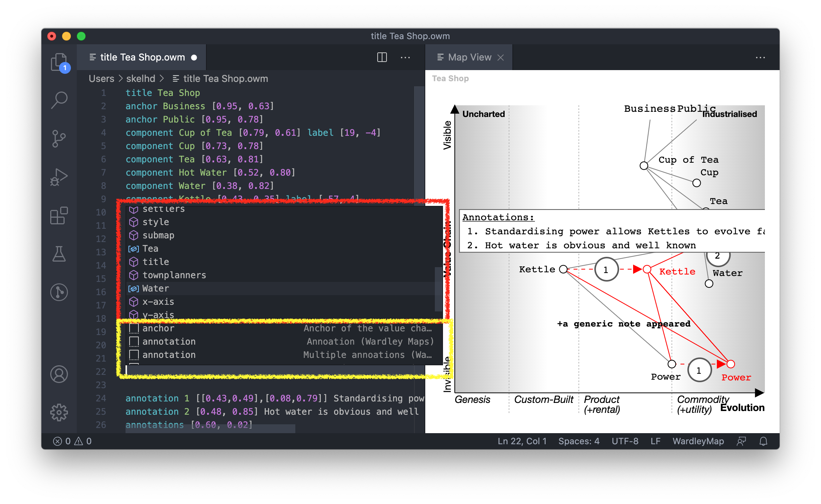The height and width of the screenshot is (504, 821).
Task: Switch to the Map View tab
Action: tap(470, 57)
